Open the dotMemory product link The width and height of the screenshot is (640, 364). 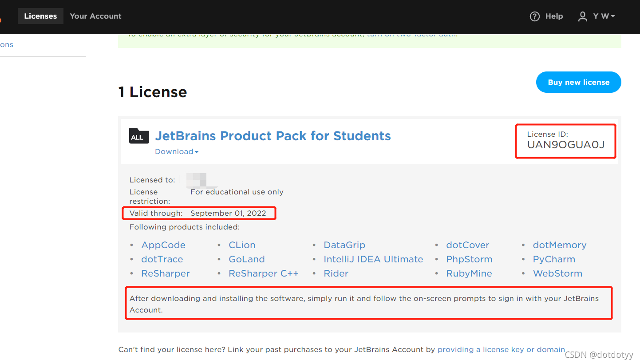coord(560,245)
